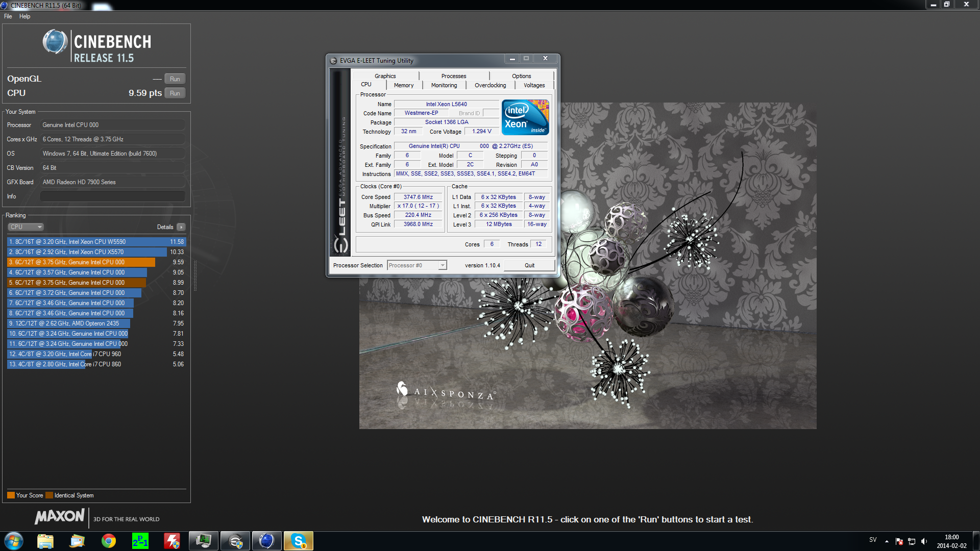Image resolution: width=980 pixels, height=551 pixels.
Task: Switch to the Monitoring tab in E-LEET
Action: pos(444,85)
